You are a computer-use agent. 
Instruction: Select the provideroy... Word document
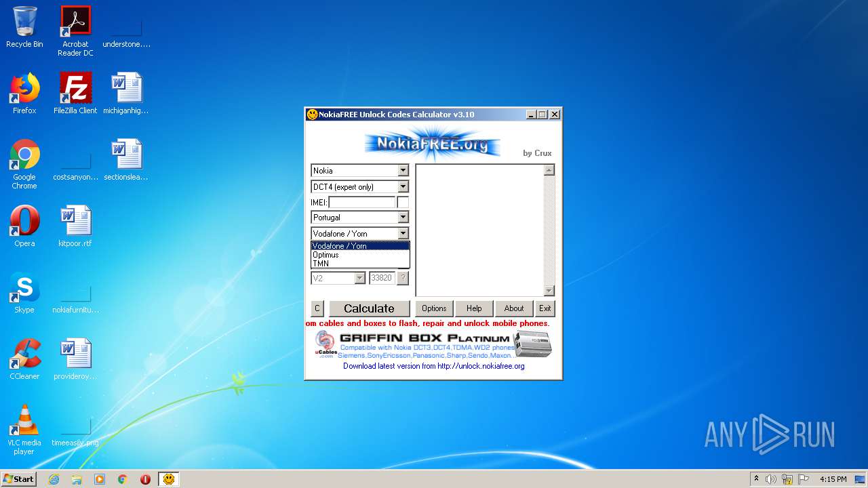75,359
